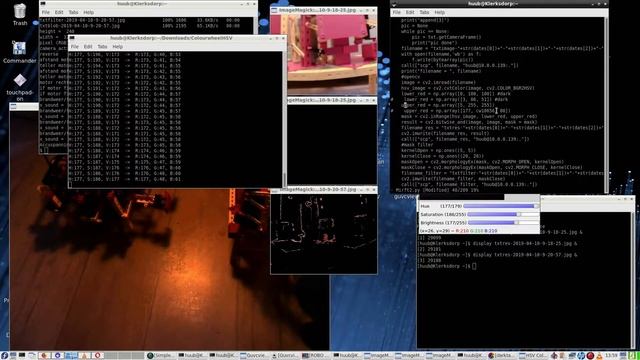
Task: Open the Fedora start menu icon
Action: 4,356
